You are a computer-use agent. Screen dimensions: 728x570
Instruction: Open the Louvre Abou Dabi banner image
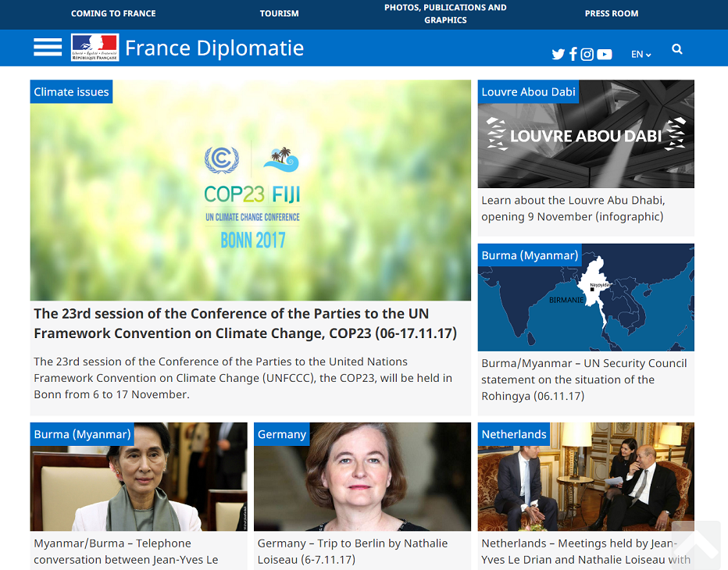[x=586, y=134]
